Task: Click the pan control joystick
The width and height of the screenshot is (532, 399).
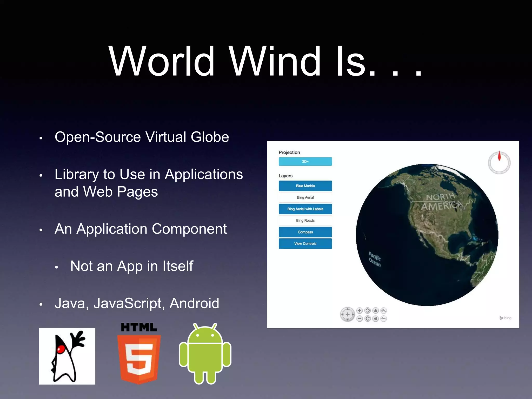Action: point(348,315)
